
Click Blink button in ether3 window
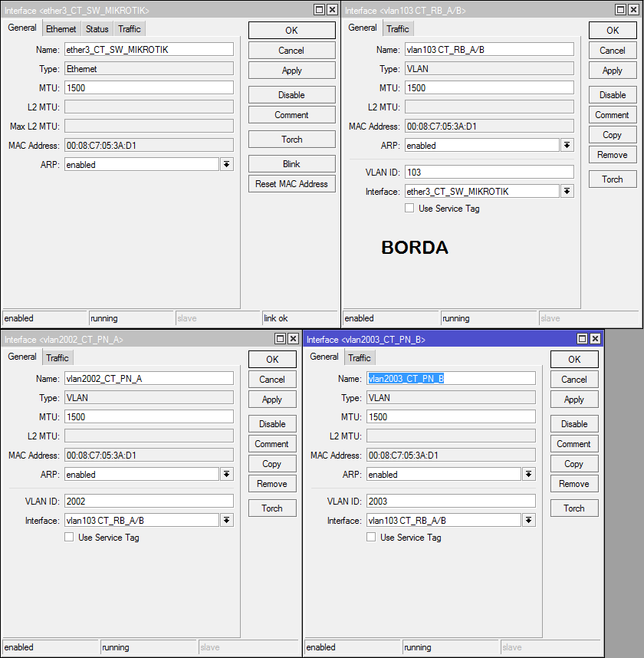(x=291, y=163)
